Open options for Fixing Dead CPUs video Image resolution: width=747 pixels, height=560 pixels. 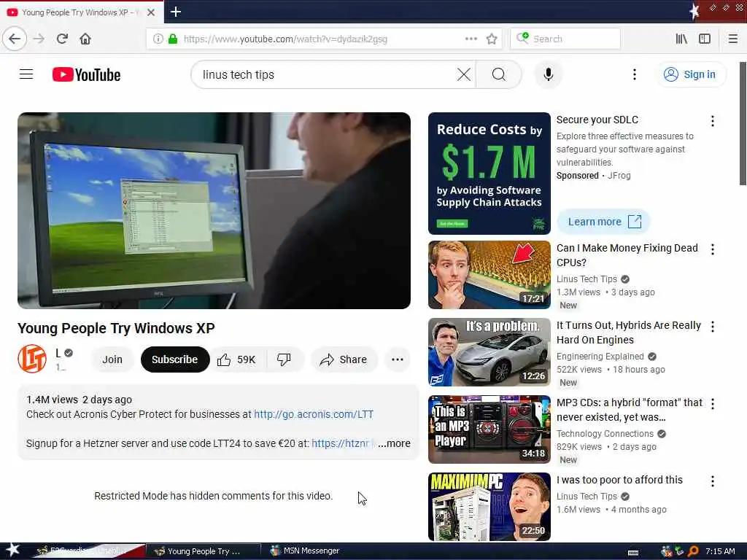click(712, 249)
